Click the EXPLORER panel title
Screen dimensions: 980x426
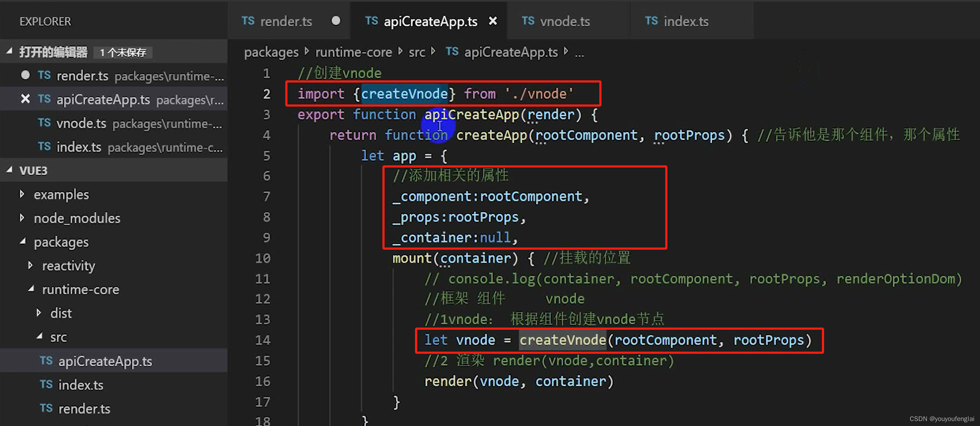[45, 21]
